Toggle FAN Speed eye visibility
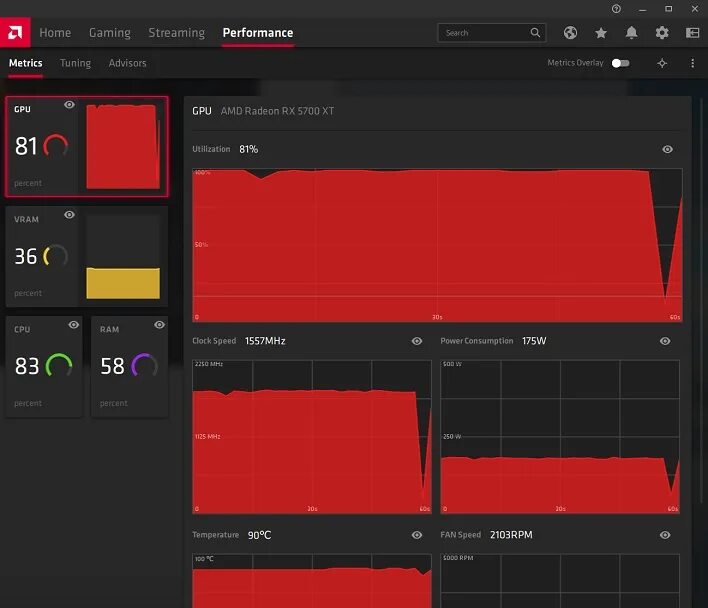This screenshot has height=608, width=708. [665, 535]
